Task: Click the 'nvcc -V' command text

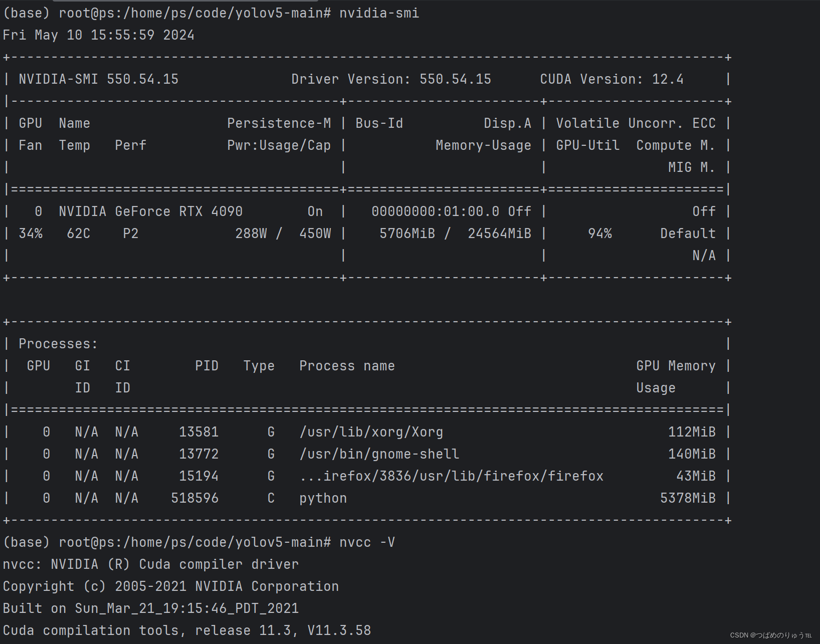Action: click(367, 542)
